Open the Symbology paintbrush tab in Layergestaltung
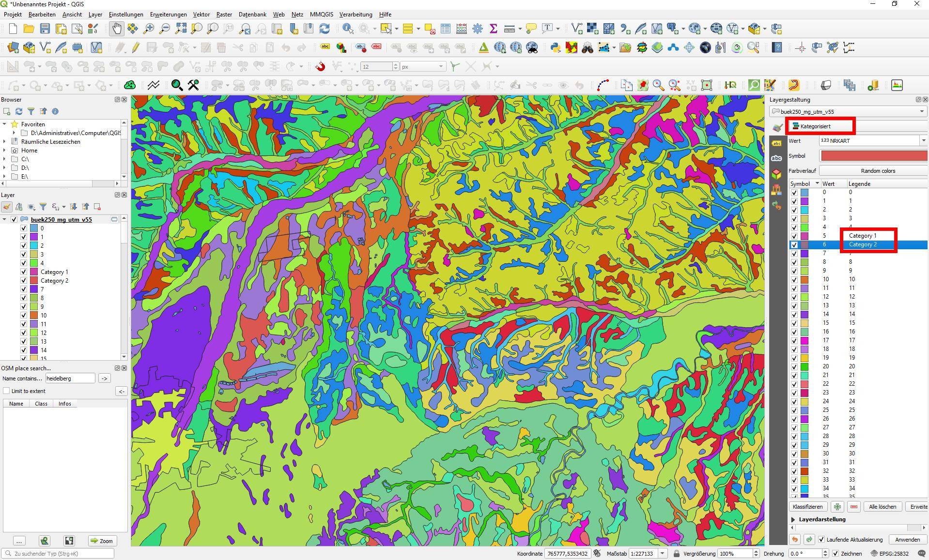 (x=778, y=127)
